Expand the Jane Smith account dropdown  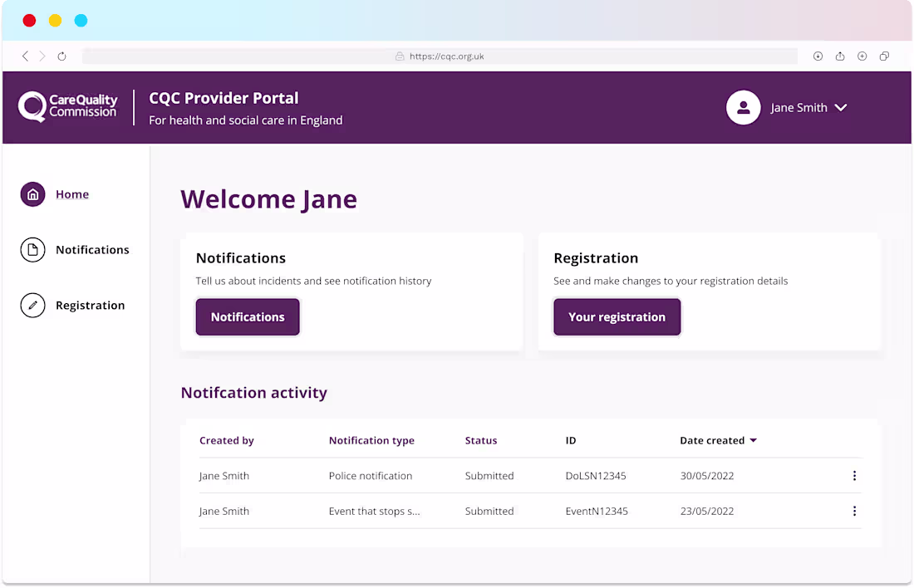coord(841,107)
